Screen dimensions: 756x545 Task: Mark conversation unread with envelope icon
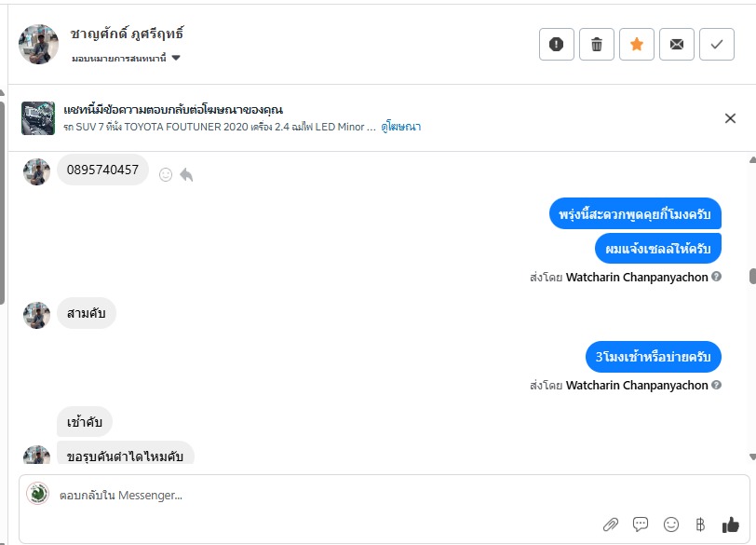click(677, 44)
